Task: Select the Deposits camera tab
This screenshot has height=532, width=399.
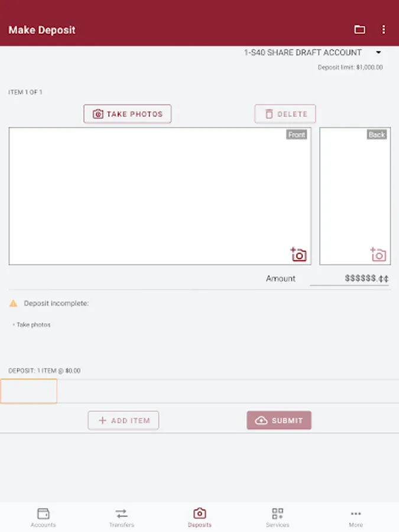Action: pyautogui.click(x=200, y=517)
